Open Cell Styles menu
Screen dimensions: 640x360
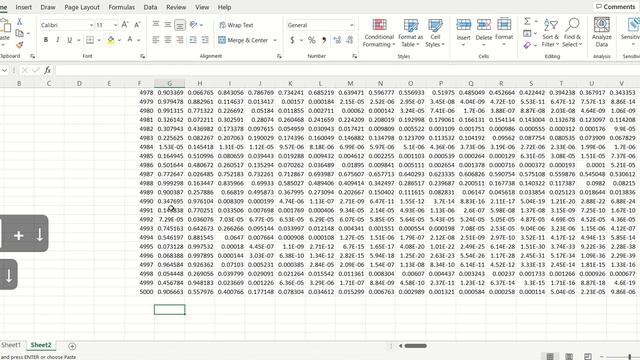435,33
